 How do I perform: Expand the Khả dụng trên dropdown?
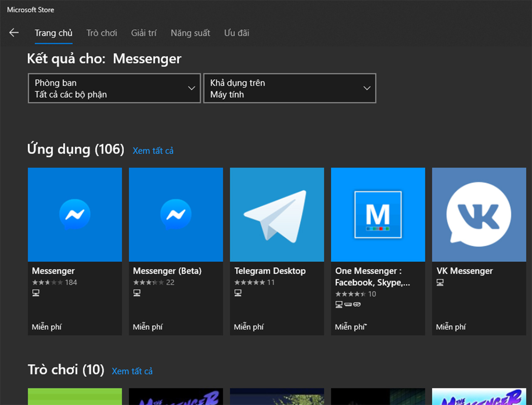tap(290, 88)
